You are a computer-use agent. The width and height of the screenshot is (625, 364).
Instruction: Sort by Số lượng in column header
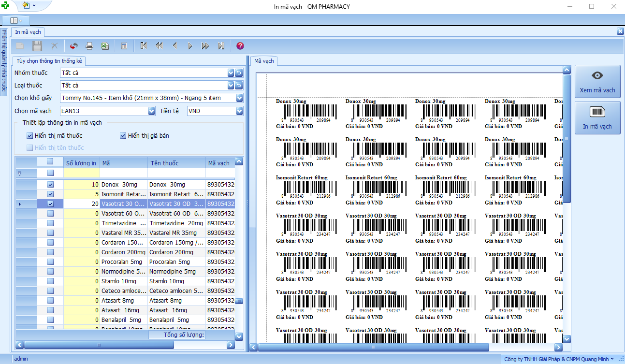[x=81, y=163]
